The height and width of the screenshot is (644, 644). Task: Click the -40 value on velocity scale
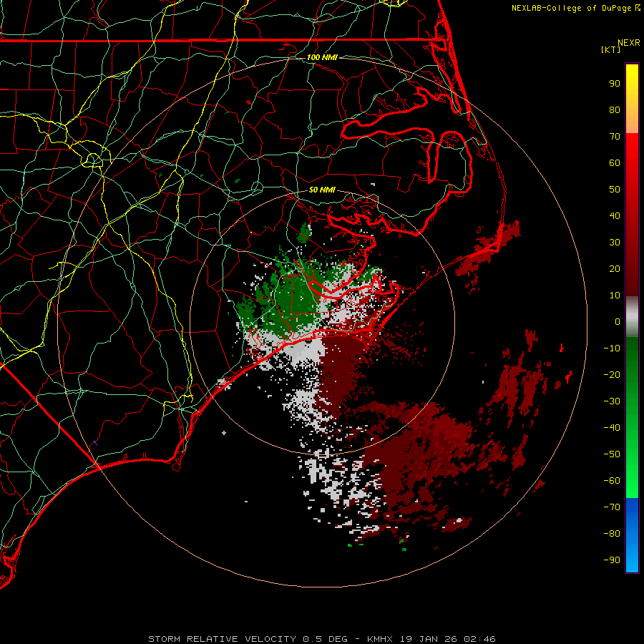pyautogui.click(x=612, y=428)
